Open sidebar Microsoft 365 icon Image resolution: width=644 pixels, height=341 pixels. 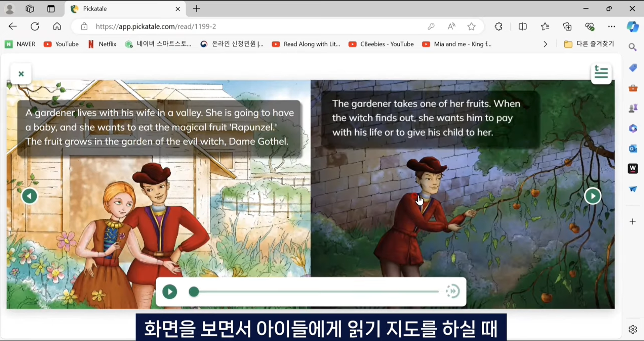(x=633, y=128)
